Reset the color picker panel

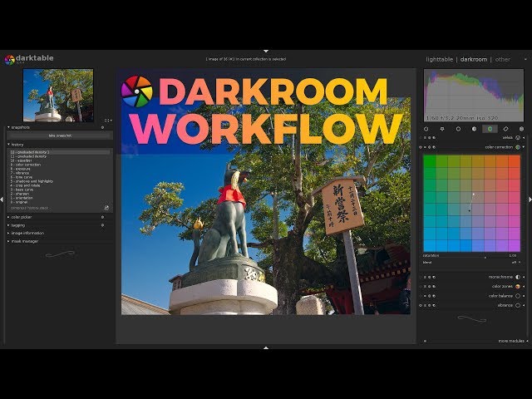coord(102,217)
